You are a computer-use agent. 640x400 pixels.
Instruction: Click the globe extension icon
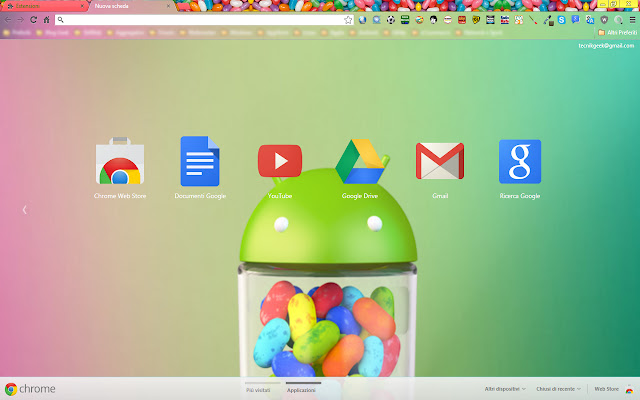(x=362, y=20)
